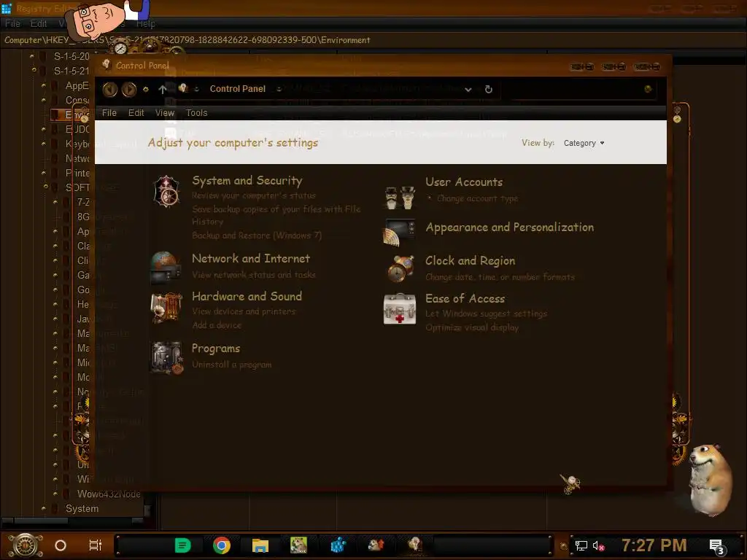Click Control Panel breadcrumb in address bar
The height and width of the screenshot is (560, 747).
coord(238,89)
